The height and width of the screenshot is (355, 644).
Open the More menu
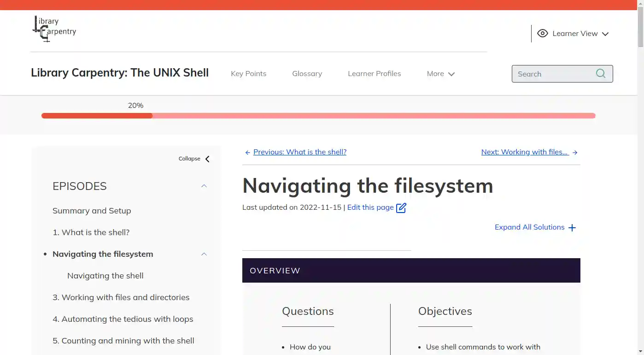click(440, 73)
